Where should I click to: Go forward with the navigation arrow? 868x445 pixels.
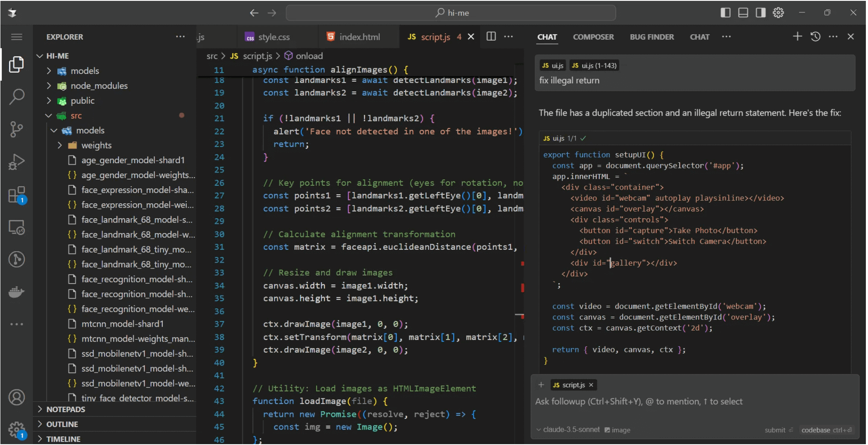pyautogui.click(x=272, y=13)
